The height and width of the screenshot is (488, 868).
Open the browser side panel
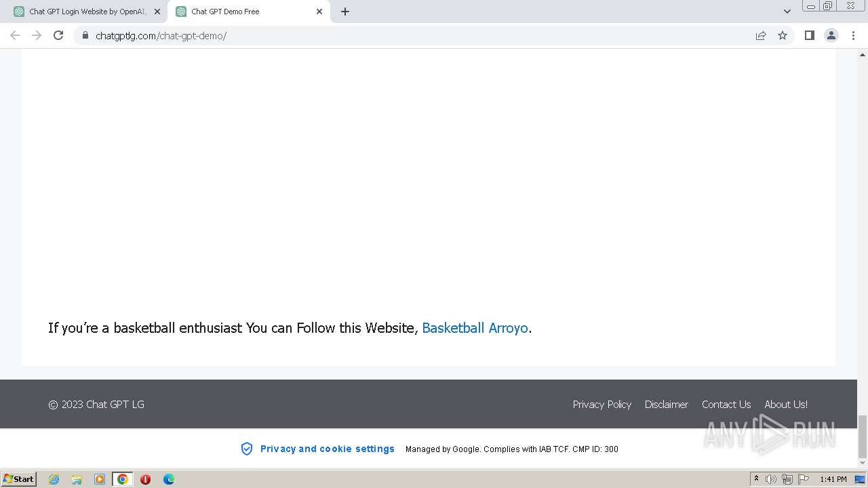[809, 35]
